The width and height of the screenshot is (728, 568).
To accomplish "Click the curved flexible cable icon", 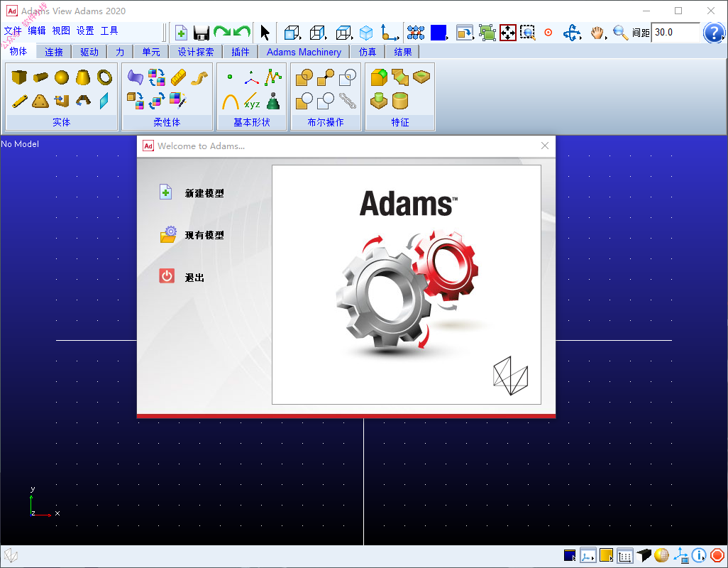I will (199, 78).
